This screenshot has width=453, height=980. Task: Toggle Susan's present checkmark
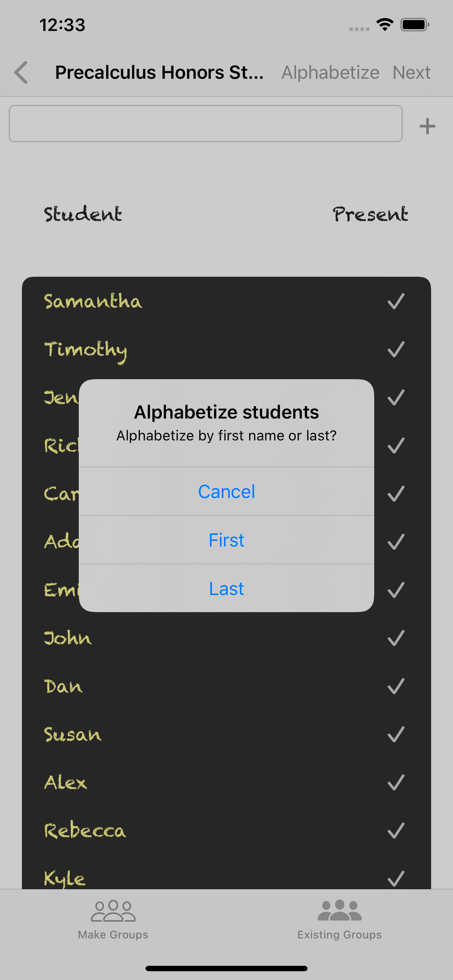point(395,734)
